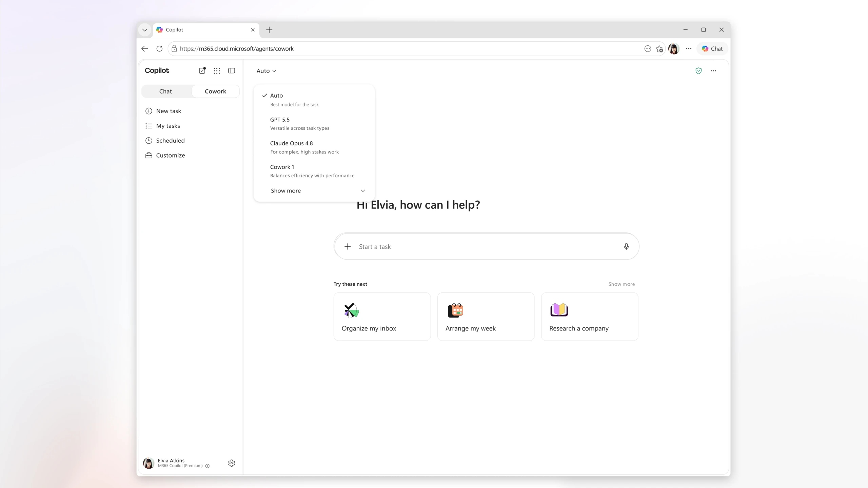Click the Organize my inbox card icon
Image resolution: width=868 pixels, height=488 pixels.
click(351, 310)
